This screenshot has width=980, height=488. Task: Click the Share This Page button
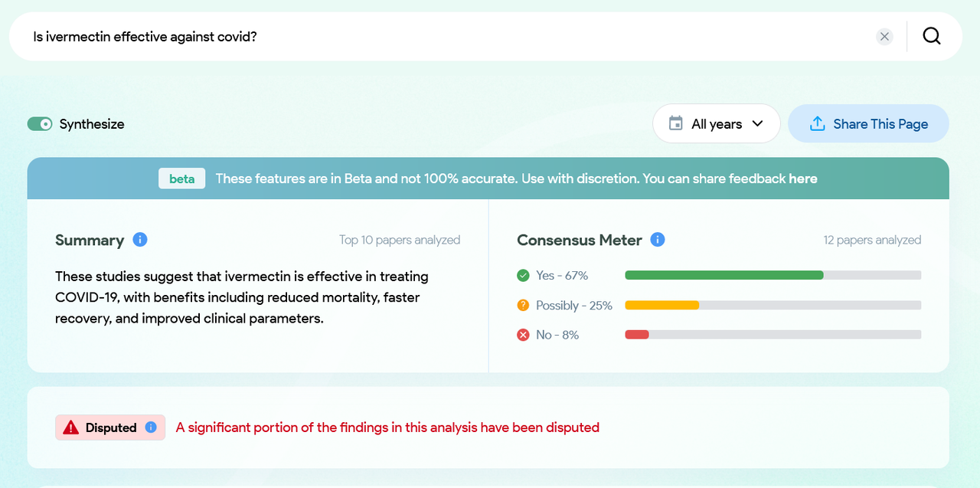click(x=868, y=123)
